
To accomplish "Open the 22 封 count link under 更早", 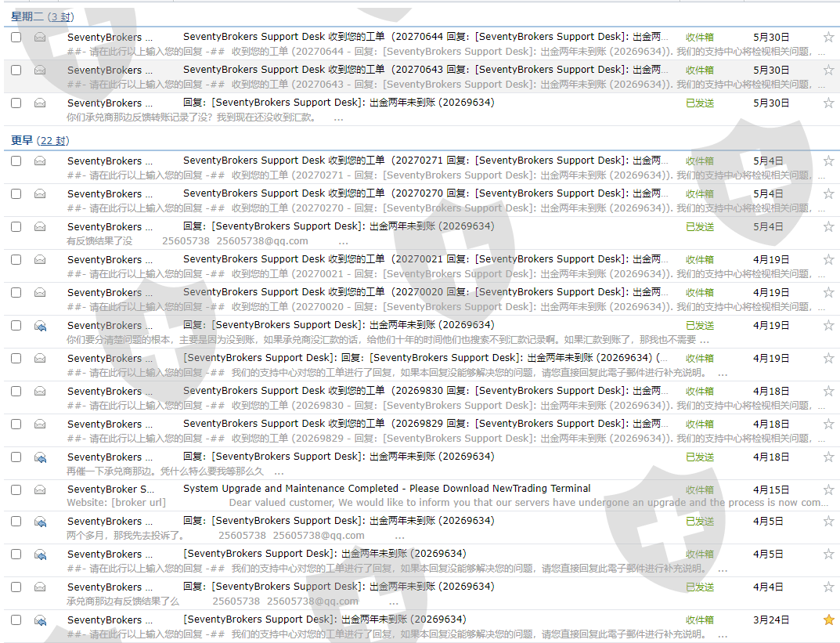I will [x=54, y=141].
